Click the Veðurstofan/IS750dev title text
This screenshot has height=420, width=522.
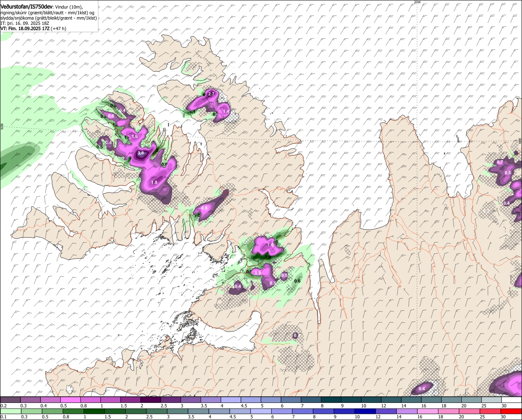[26, 7]
